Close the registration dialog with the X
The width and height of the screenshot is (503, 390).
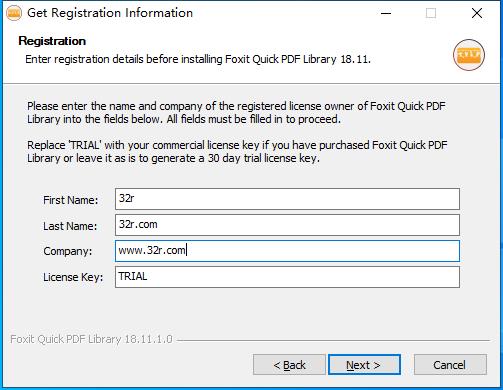pos(477,13)
